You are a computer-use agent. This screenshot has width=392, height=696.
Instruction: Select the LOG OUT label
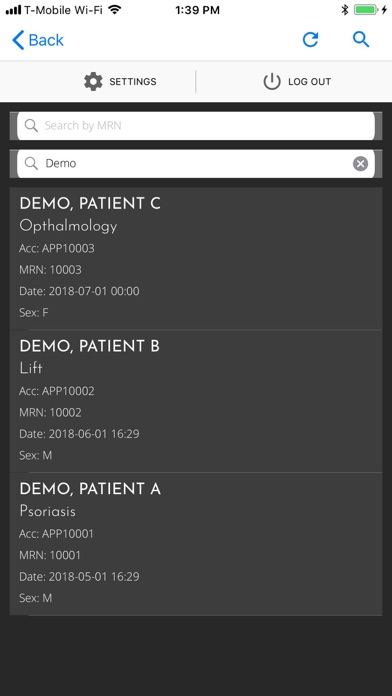pos(309,82)
